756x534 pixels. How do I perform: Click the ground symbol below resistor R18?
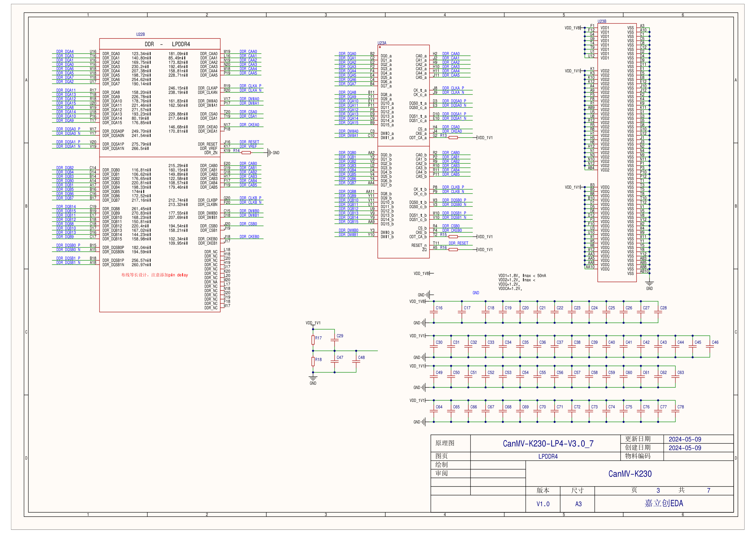point(313,379)
